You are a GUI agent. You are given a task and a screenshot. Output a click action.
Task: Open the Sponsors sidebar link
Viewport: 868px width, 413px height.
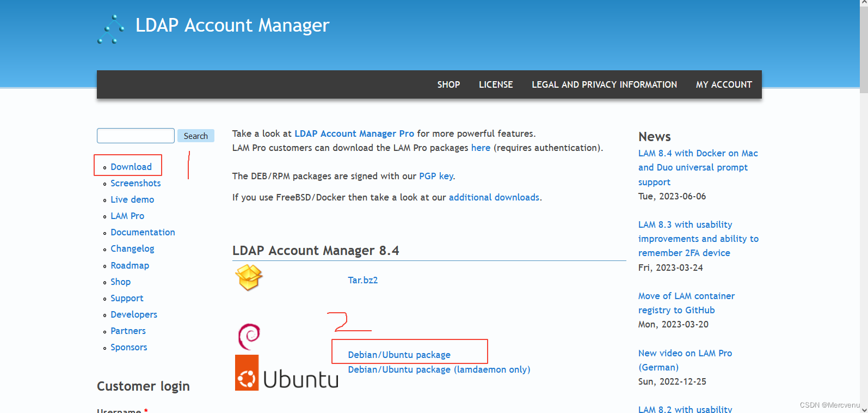128,347
